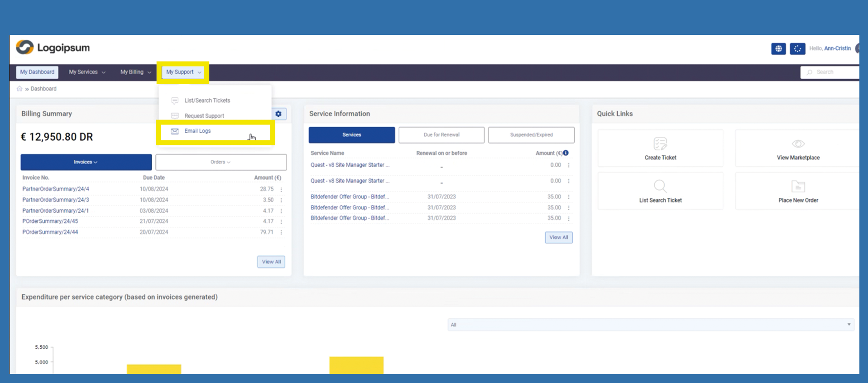Open three-dot menu for PartnerOrderSummary/24/4 invoice
The image size is (868, 383).
pos(281,189)
